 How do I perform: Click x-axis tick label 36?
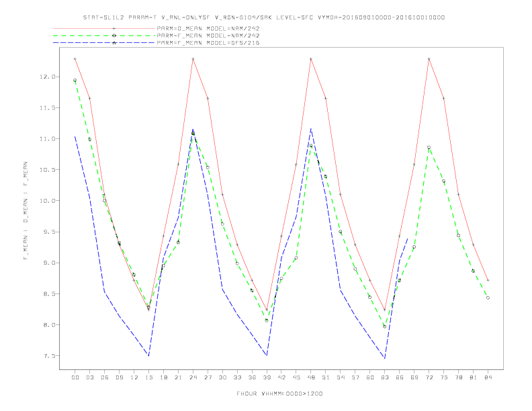(252, 377)
